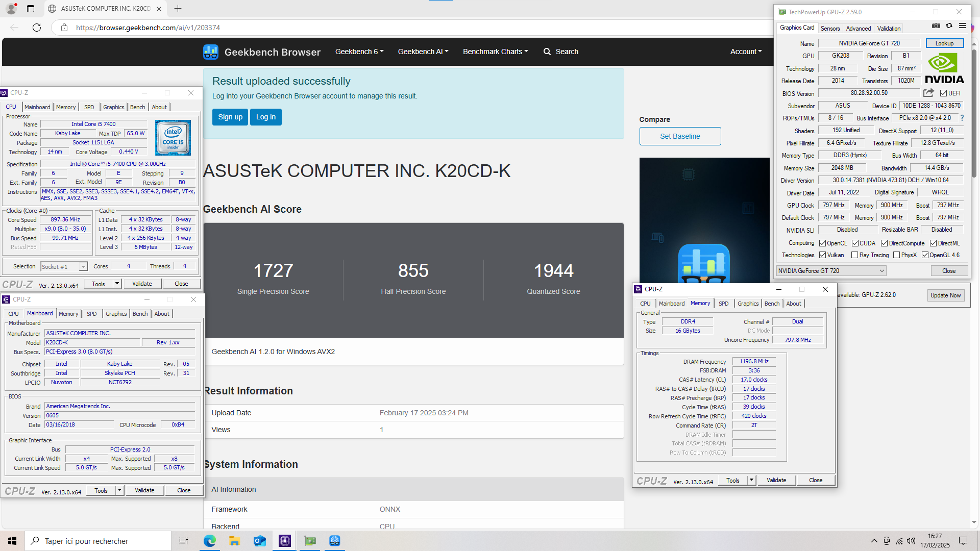Click the Windows taskbar search box
The width and height of the screenshot is (980, 551).
[98, 541]
